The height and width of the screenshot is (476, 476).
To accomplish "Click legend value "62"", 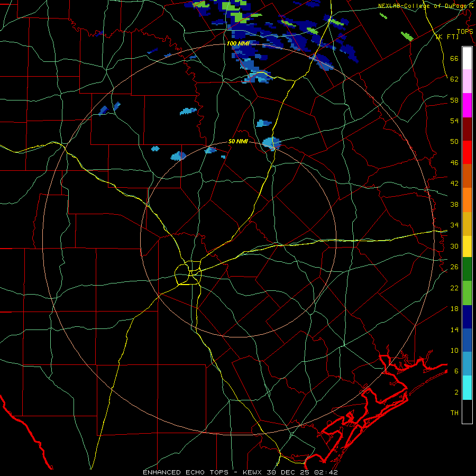I will (454, 79).
